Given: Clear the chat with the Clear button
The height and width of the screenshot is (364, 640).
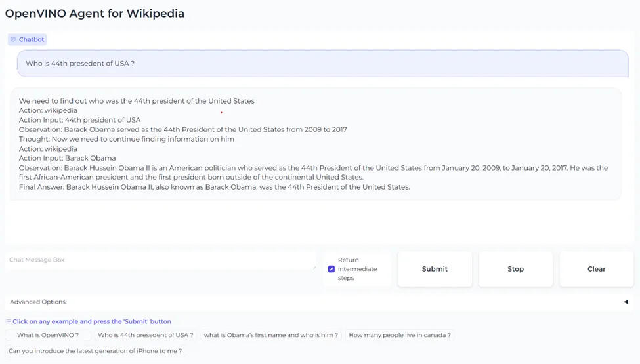Looking at the screenshot, I should pos(596,269).
